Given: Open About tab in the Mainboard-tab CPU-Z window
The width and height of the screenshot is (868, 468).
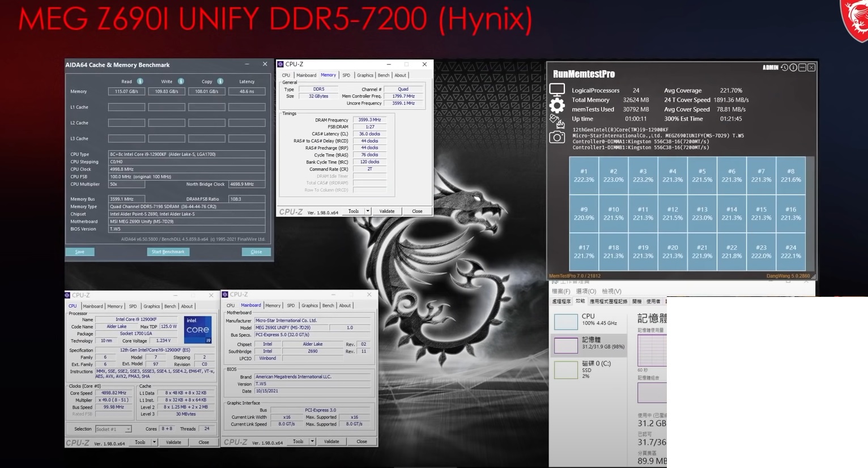Looking at the screenshot, I should point(344,305).
